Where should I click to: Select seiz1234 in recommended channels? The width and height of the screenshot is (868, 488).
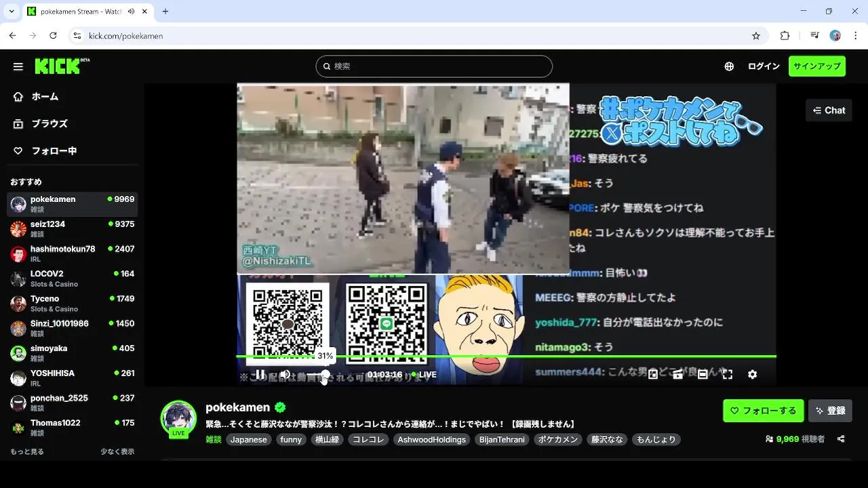(73, 228)
